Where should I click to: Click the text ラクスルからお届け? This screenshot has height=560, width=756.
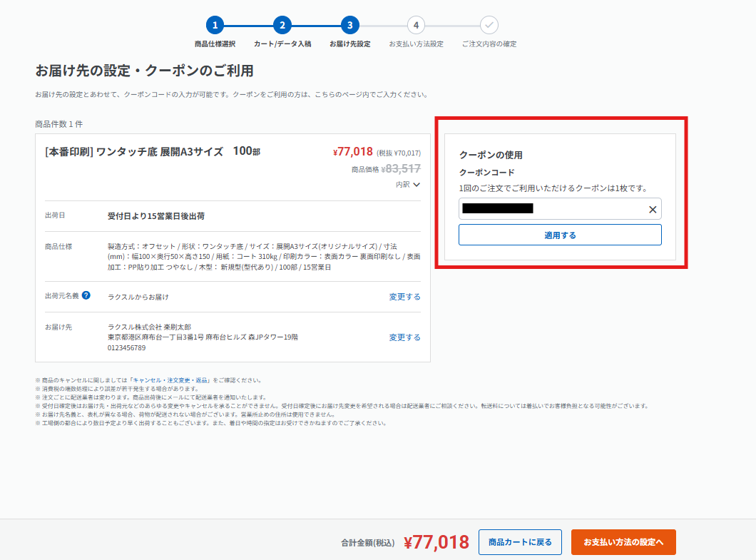click(138, 297)
